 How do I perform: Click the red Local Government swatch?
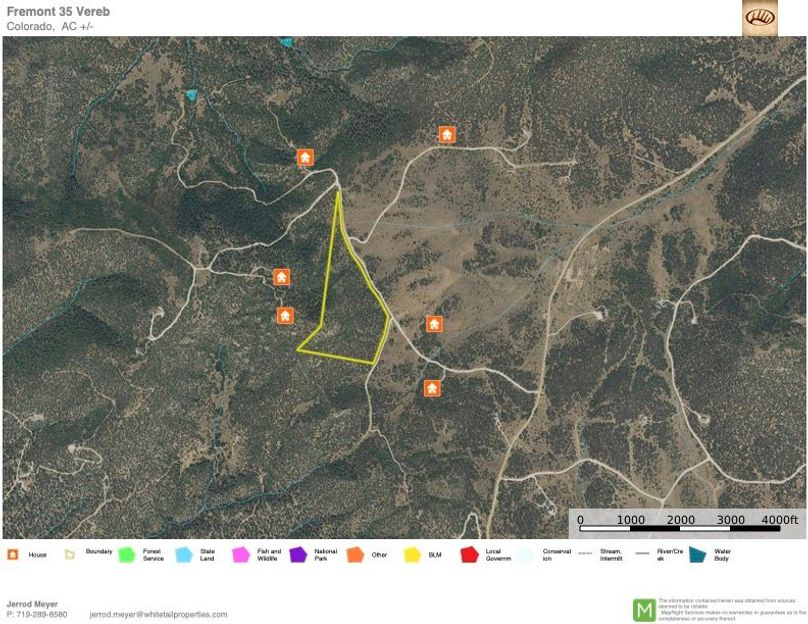[469, 555]
